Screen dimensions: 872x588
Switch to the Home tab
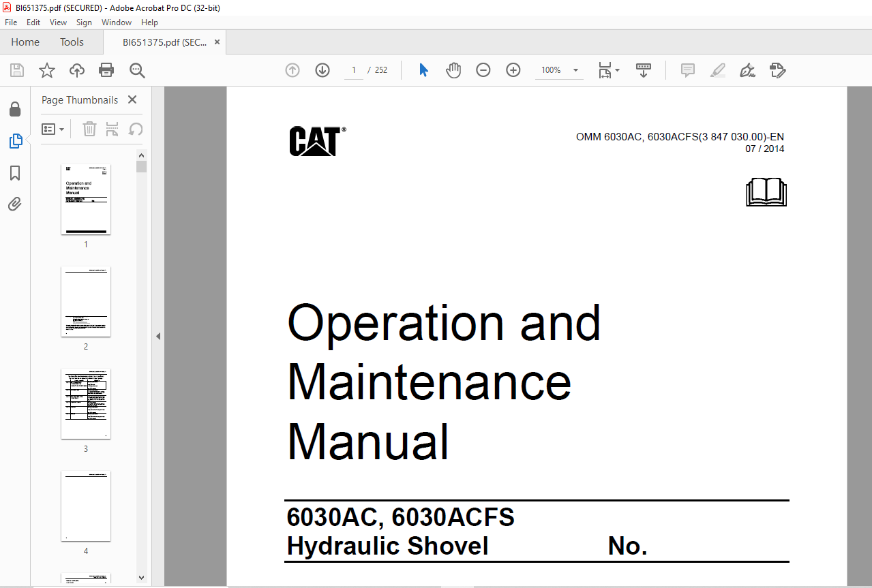(25, 42)
